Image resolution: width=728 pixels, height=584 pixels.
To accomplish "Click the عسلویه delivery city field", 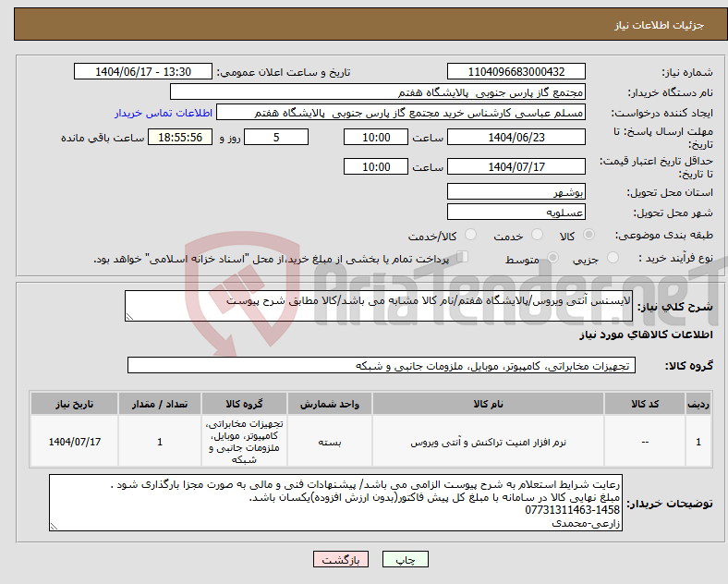I will 516,213.
